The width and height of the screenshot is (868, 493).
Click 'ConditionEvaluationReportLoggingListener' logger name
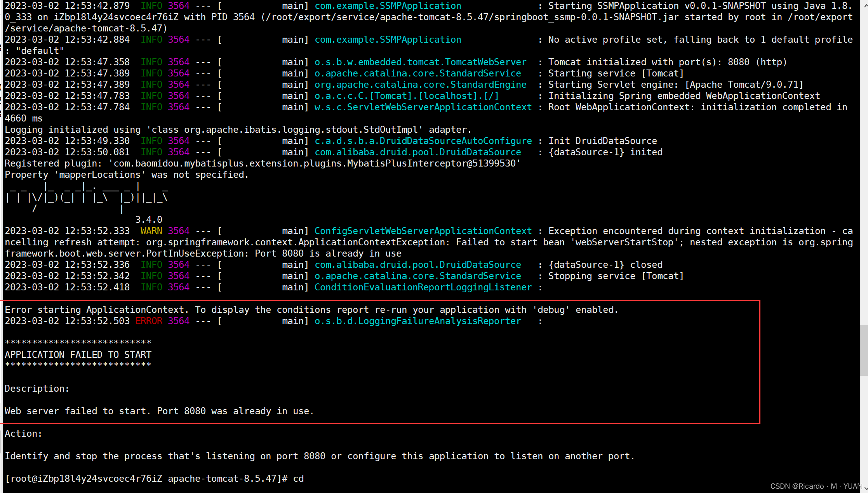coord(423,287)
